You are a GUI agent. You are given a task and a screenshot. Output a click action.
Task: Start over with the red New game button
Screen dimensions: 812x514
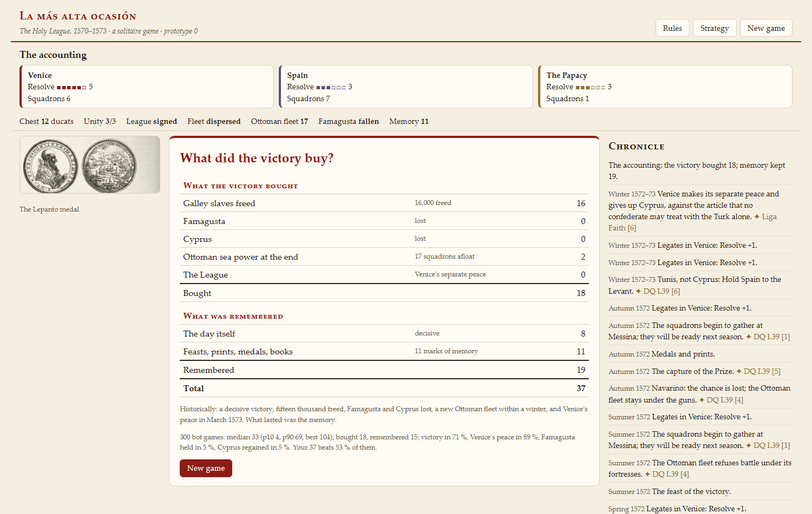point(206,468)
